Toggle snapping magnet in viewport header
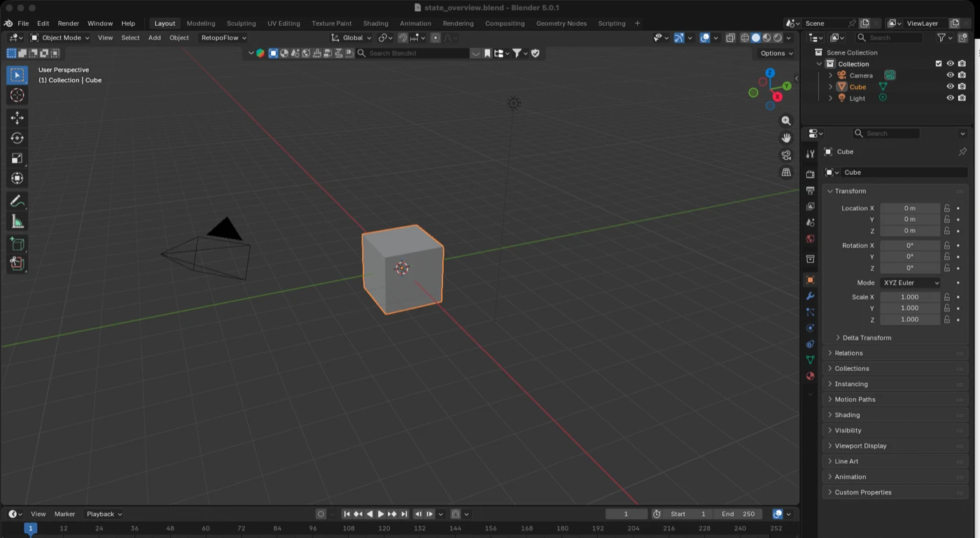Viewport: 980px width, 538px height. 403,38
